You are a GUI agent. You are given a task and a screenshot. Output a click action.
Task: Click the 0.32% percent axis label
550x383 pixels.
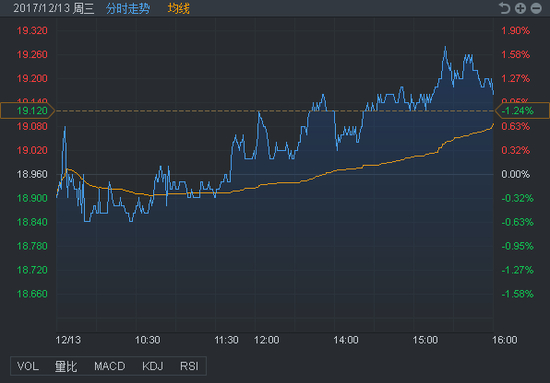(x=515, y=150)
